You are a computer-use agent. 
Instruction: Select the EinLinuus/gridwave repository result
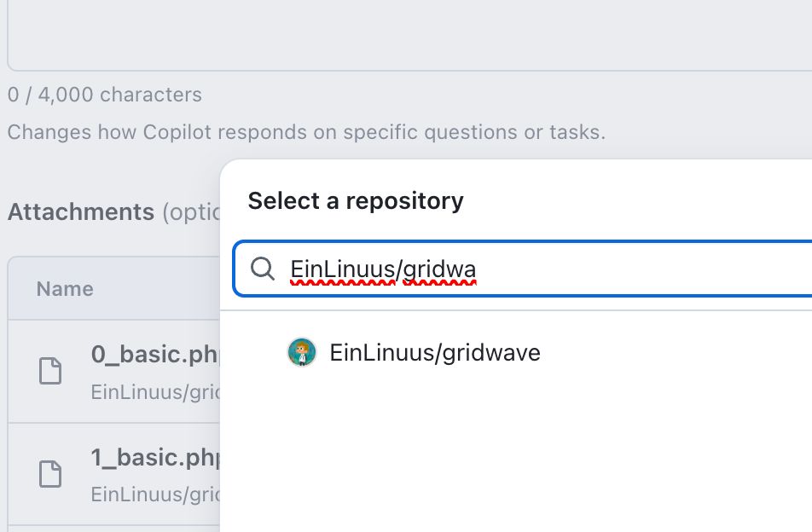pyautogui.click(x=516, y=352)
